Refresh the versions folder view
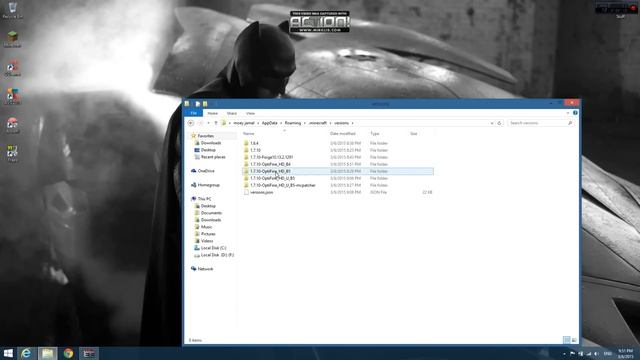Viewport: 640px width, 360px height. [x=499, y=123]
